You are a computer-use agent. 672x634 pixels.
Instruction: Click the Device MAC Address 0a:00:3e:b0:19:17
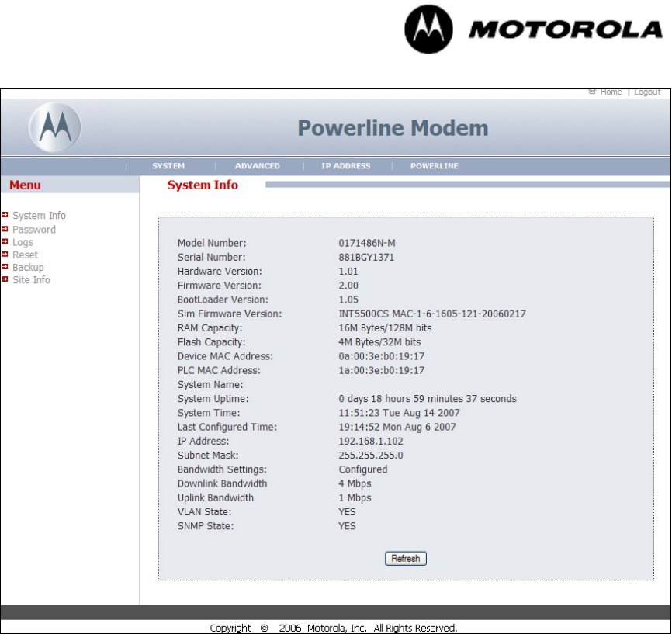click(x=382, y=356)
